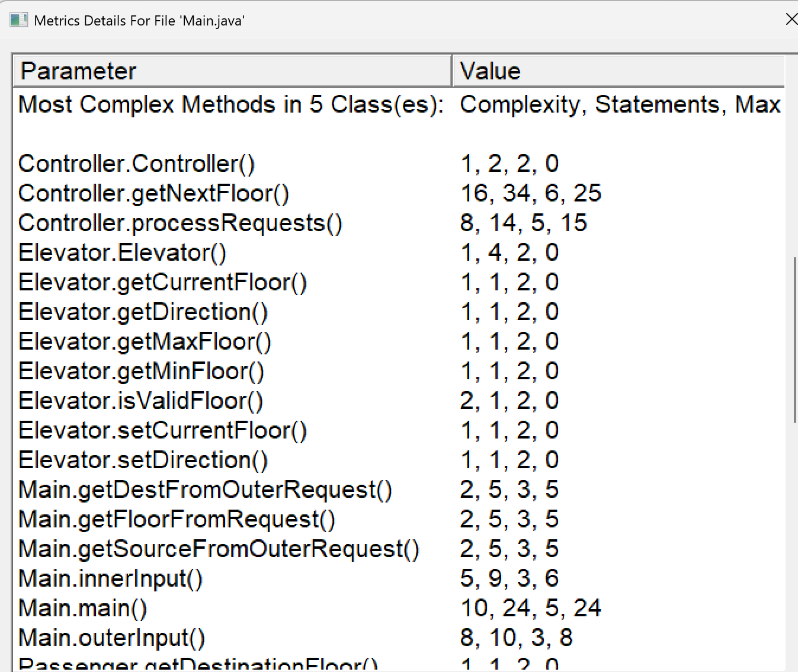Select the Main.innerInput() row
Screen dimensions: 798x672
(x=111, y=578)
